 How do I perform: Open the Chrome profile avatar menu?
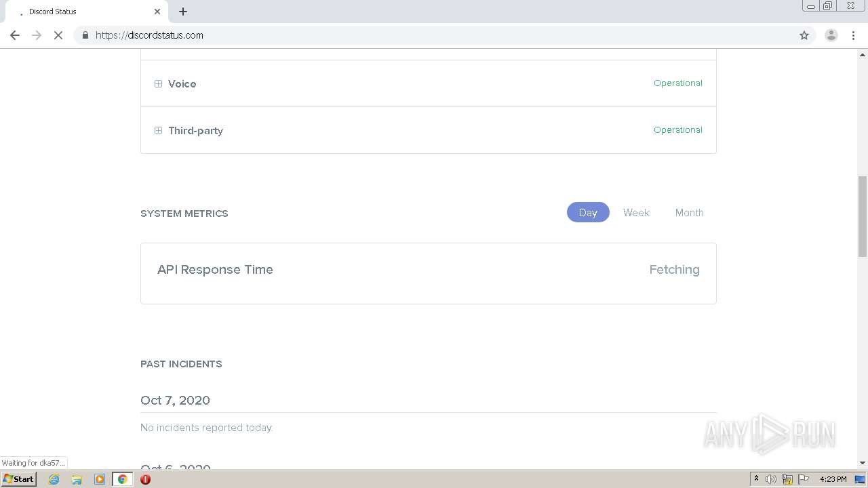[x=831, y=35]
